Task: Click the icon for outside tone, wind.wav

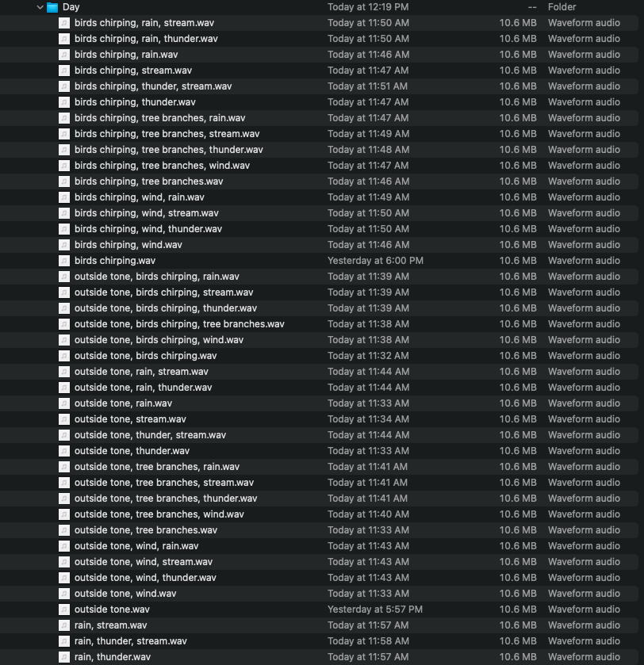Action: [x=64, y=594]
